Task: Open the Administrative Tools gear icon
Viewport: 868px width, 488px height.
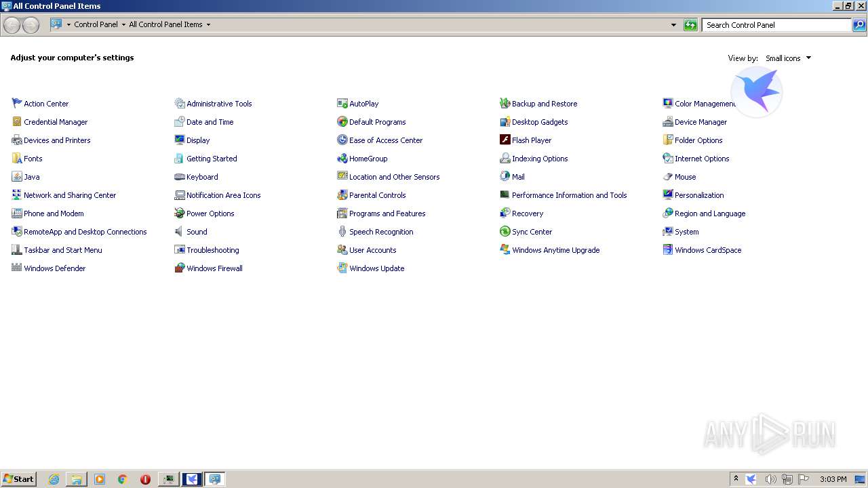Action: pos(180,104)
